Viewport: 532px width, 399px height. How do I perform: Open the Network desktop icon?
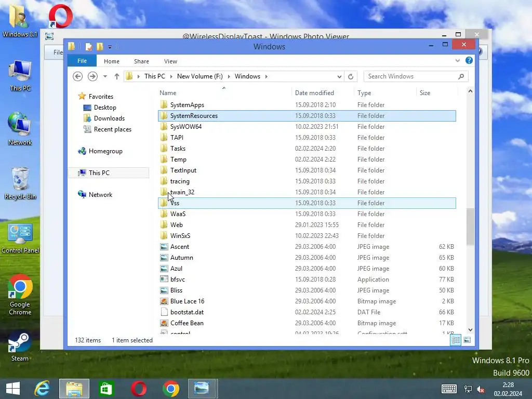click(20, 129)
